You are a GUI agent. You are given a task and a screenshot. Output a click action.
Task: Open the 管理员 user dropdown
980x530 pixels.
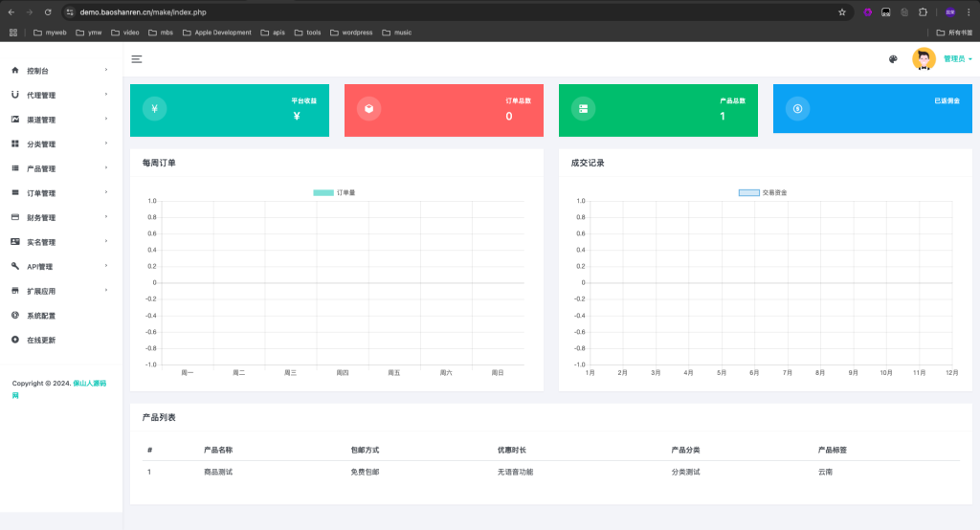click(957, 58)
